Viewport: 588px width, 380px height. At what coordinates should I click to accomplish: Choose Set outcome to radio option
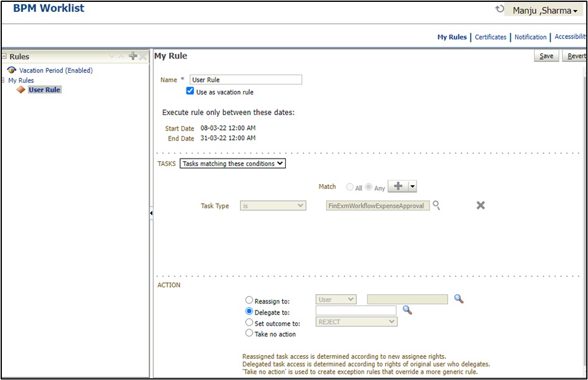coord(249,322)
